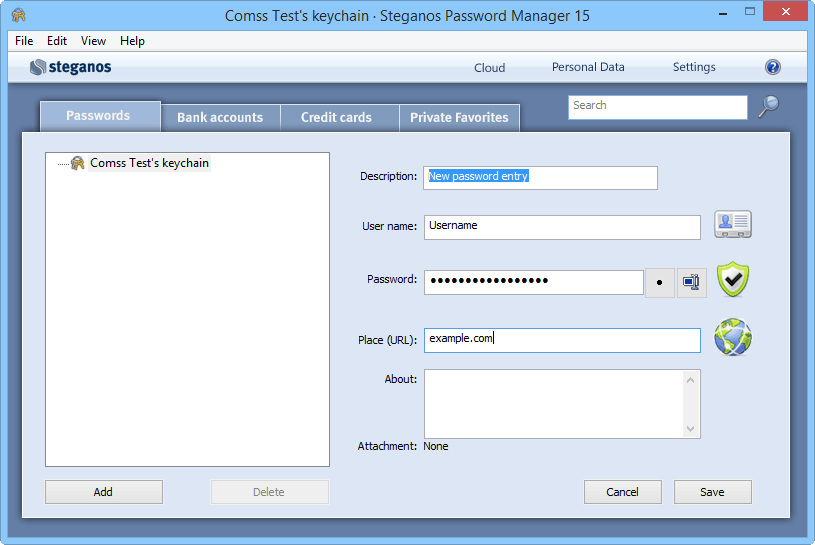Click the keychain app icon in title bar

[18, 15]
